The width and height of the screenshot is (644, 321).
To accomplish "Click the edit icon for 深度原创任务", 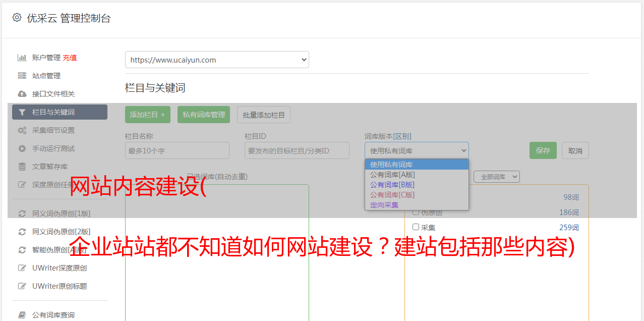I will (22, 185).
